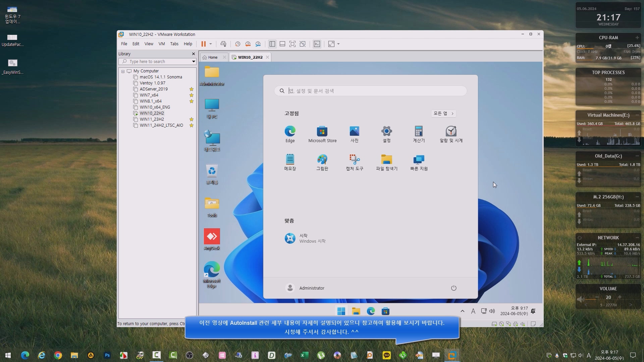Toggle the console view toolbar button
The height and width of the screenshot is (362, 644).
tap(317, 44)
